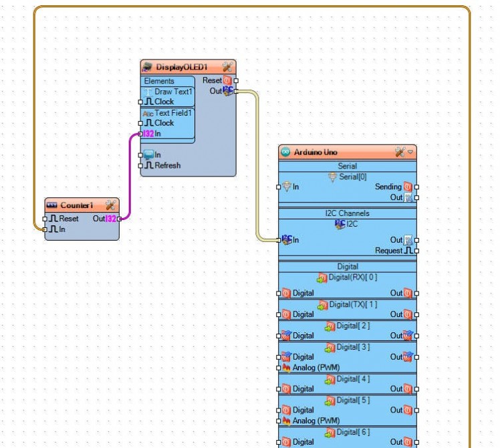Open DisplayOLED1 settings wrench icon

227,67
